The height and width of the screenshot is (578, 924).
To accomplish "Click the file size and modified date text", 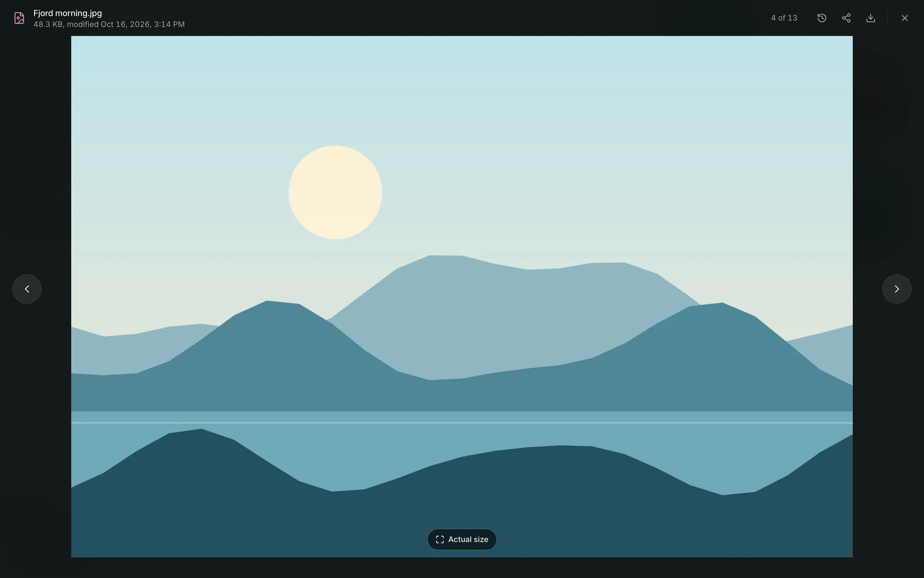I will pyautogui.click(x=109, y=24).
